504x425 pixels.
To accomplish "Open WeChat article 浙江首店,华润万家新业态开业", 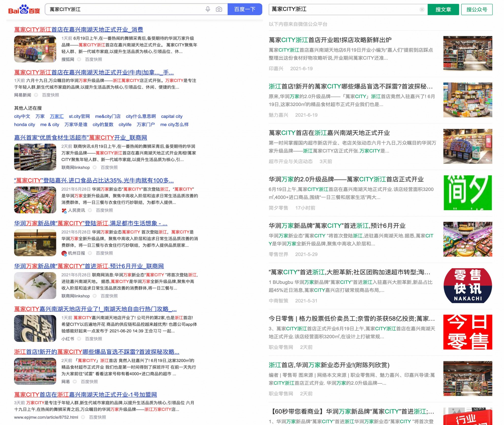I will point(329,365).
